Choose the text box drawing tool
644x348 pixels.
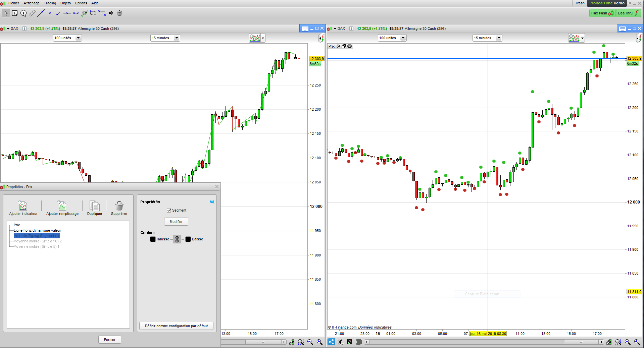(15, 13)
